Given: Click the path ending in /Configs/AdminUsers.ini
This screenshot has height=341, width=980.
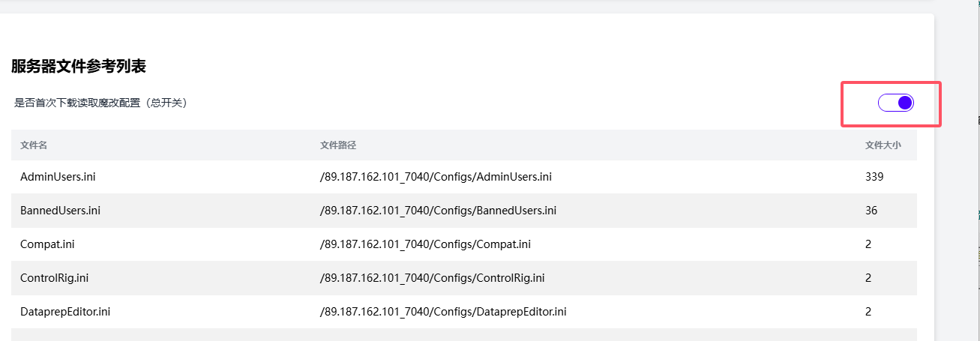Looking at the screenshot, I should (x=436, y=177).
